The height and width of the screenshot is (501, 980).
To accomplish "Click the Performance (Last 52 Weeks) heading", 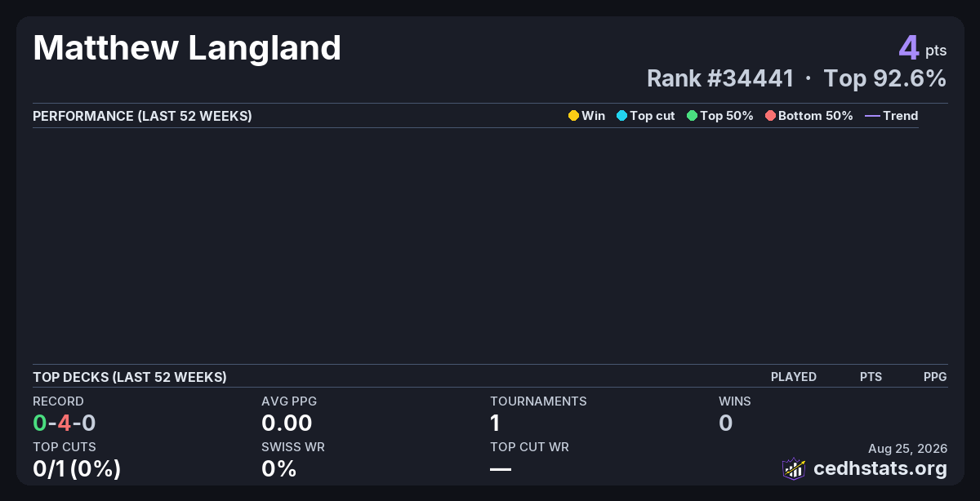I will [x=142, y=116].
